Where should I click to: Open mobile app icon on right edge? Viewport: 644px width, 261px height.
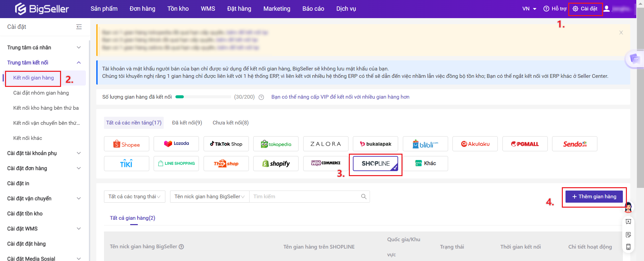(628, 247)
